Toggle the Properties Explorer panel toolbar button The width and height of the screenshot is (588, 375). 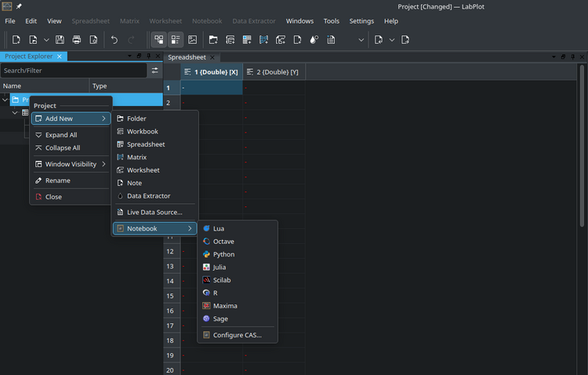(x=175, y=39)
